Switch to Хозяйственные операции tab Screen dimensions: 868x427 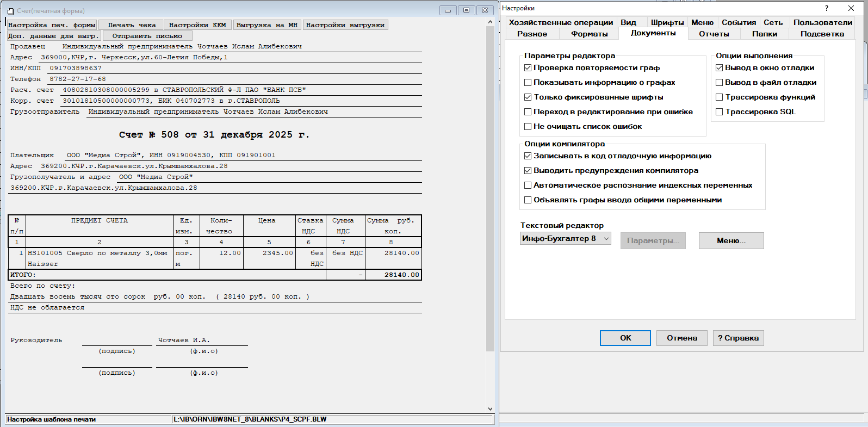[561, 22]
